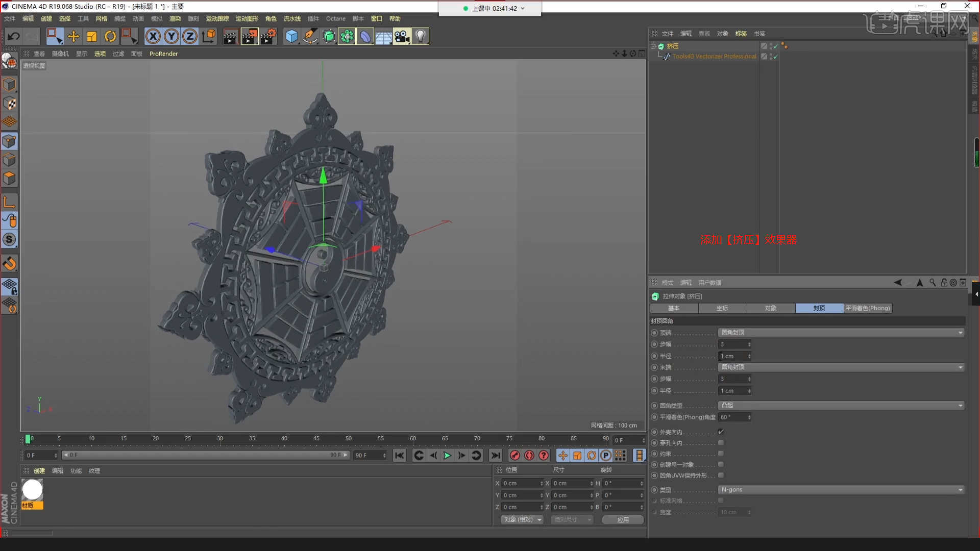Switch to 坐标 tab

tap(722, 308)
